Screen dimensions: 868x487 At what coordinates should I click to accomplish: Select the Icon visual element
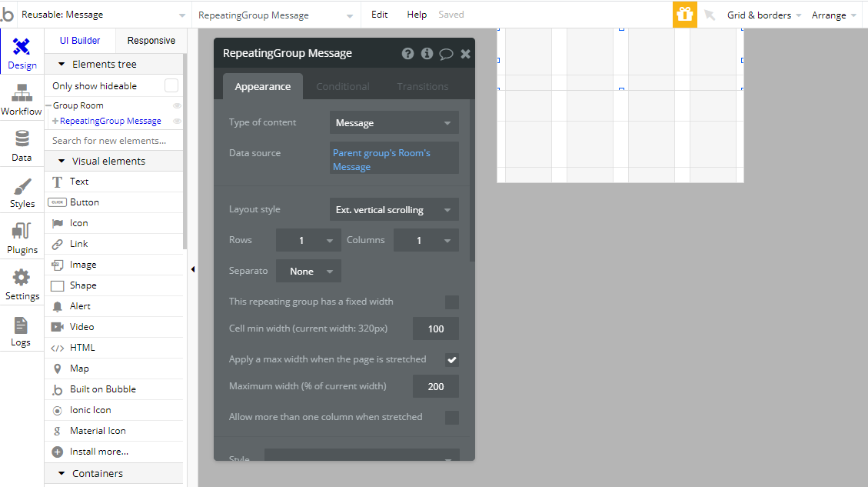point(114,223)
